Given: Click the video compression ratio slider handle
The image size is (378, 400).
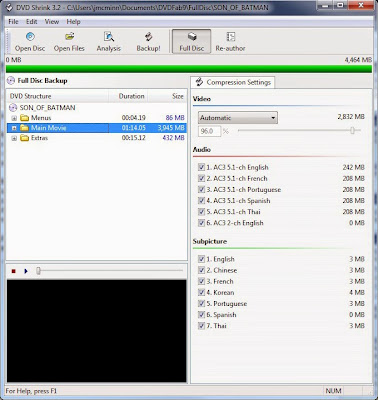Looking at the screenshot, I should (352, 131).
